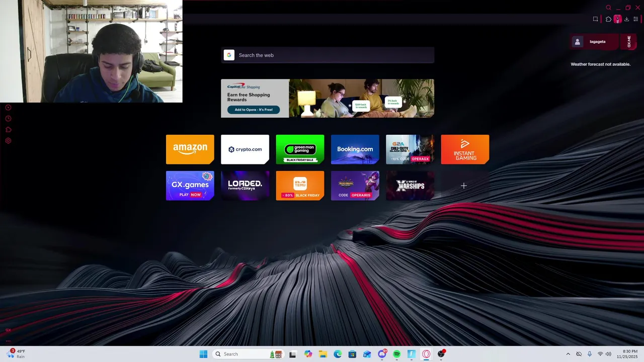Open the World of Warships tile
The height and width of the screenshot is (362, 644).
coord(410,186)
